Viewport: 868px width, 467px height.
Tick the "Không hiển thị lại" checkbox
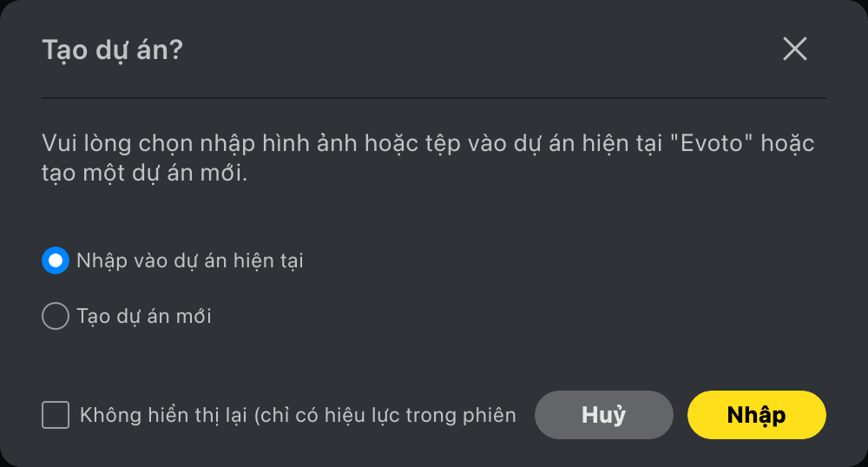(56, 415)
